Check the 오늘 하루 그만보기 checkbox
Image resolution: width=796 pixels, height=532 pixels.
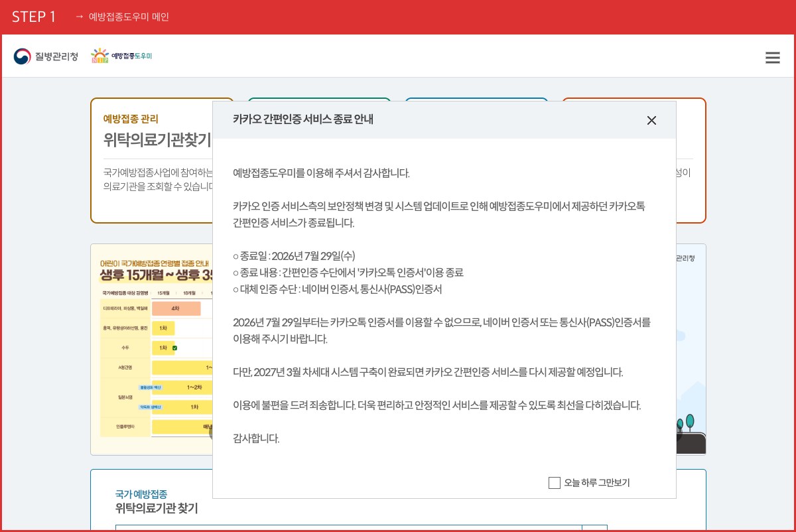[x=555, y=483]
